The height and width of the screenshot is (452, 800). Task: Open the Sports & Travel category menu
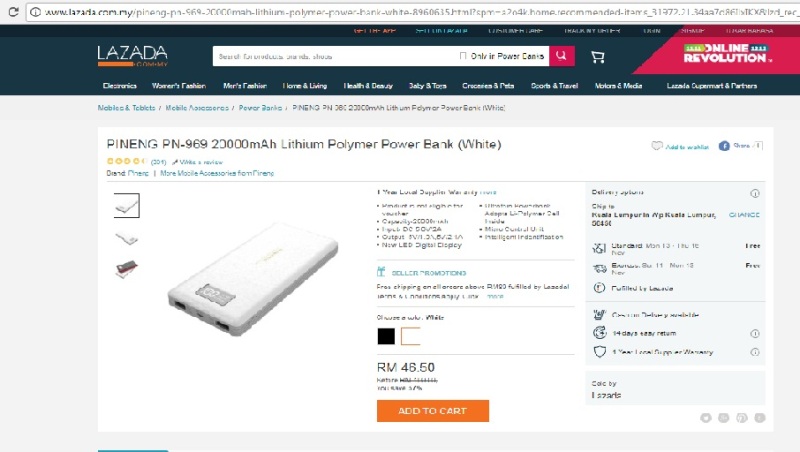click(x=555, y=86)
